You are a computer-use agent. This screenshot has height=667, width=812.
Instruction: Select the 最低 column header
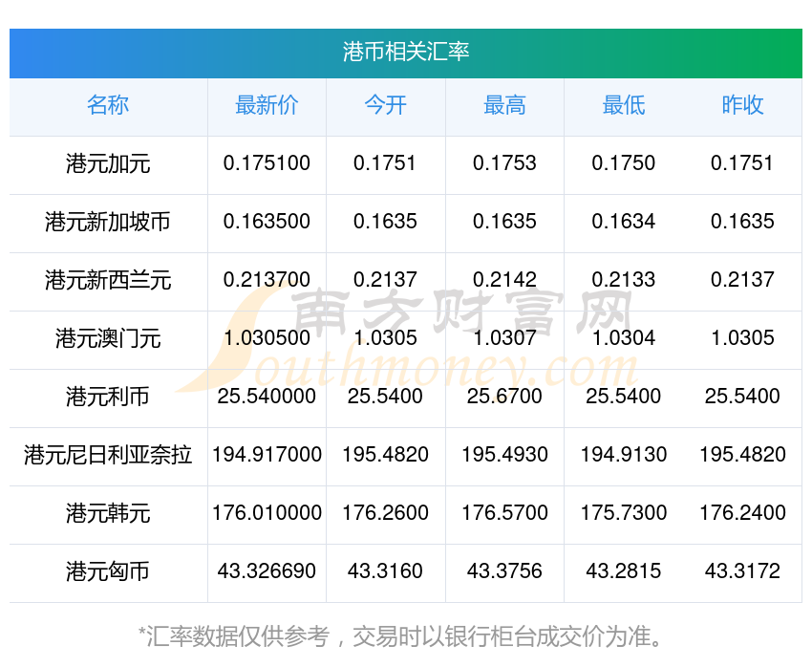[x=624, y=105]
